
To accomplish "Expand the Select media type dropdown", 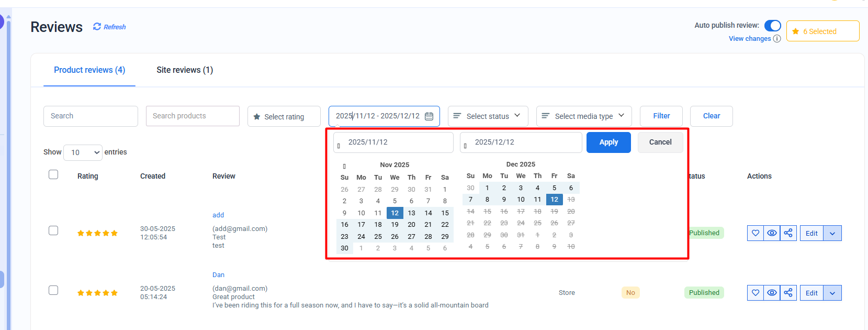I will pos(583,116).
